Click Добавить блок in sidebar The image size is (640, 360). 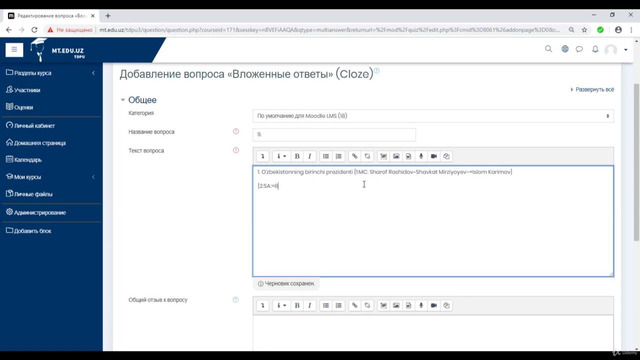pyautogui.click(x=29, y=231)
